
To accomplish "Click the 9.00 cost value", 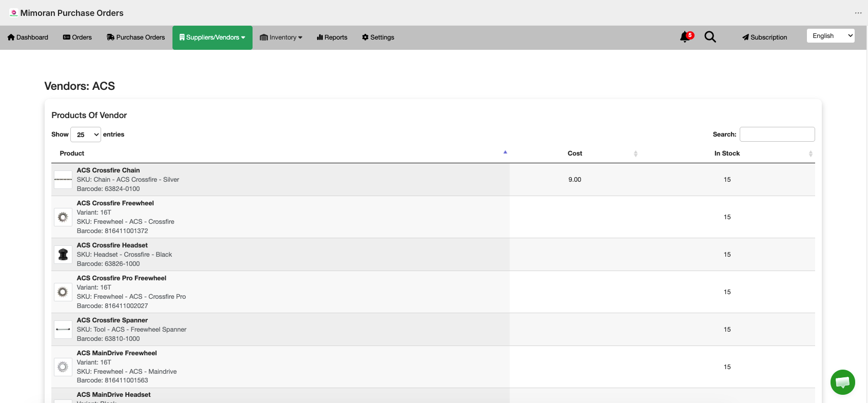I will tap(575, 180).
